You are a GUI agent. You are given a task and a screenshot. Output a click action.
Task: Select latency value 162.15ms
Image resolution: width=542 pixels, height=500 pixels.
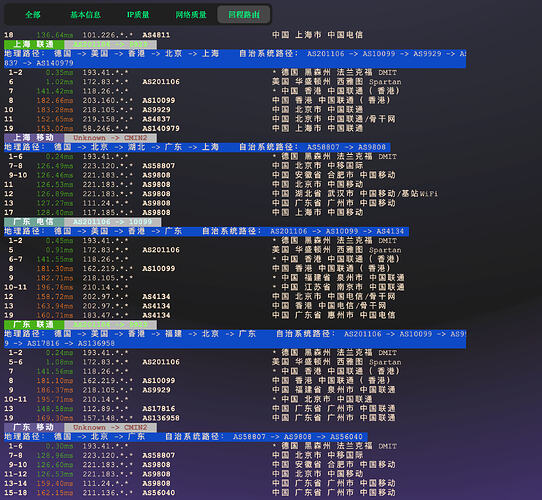pos(55,492)
